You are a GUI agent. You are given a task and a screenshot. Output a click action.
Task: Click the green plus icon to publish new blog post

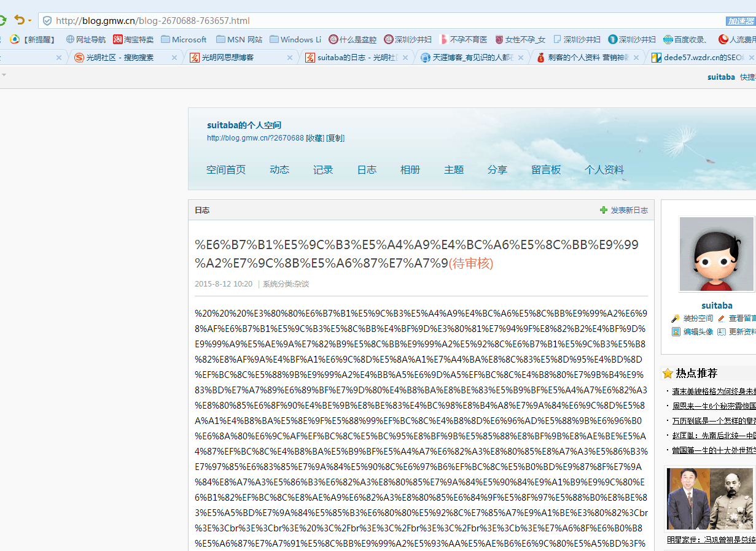[x=603, y=209]
